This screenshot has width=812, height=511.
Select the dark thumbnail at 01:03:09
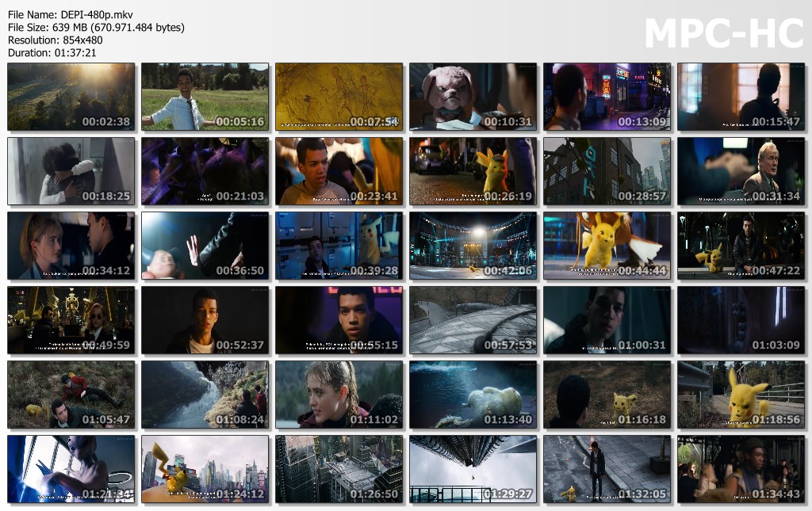coord(741,320)
